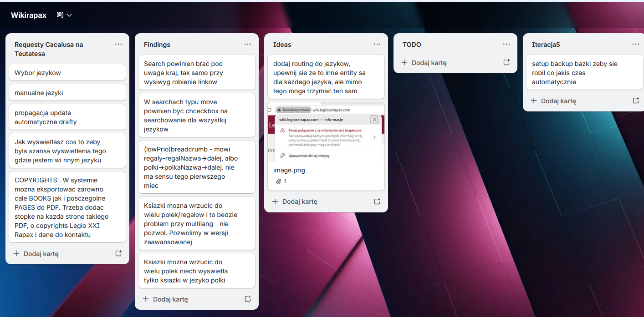Click Dodaj kartę in the Iteracja5 list
The height and width of the screenshot is (317, 644).
click(x=553, y=101)
